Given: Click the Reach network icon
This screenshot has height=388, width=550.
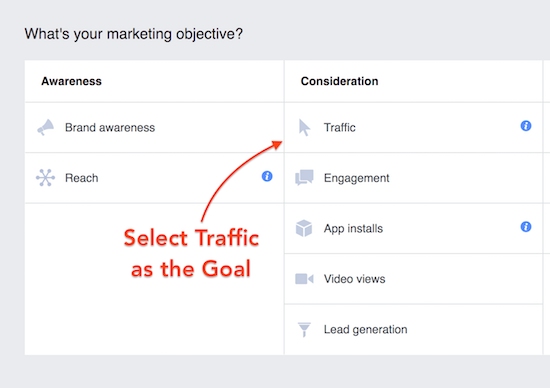Looking at the screenshot, I should click(46, 178).
